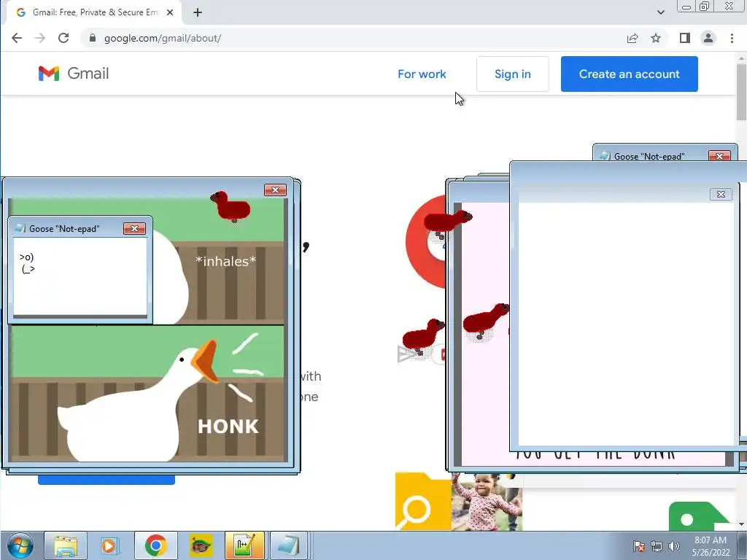Click the Sign in button
Screen dimensions: 747x560
513,74
